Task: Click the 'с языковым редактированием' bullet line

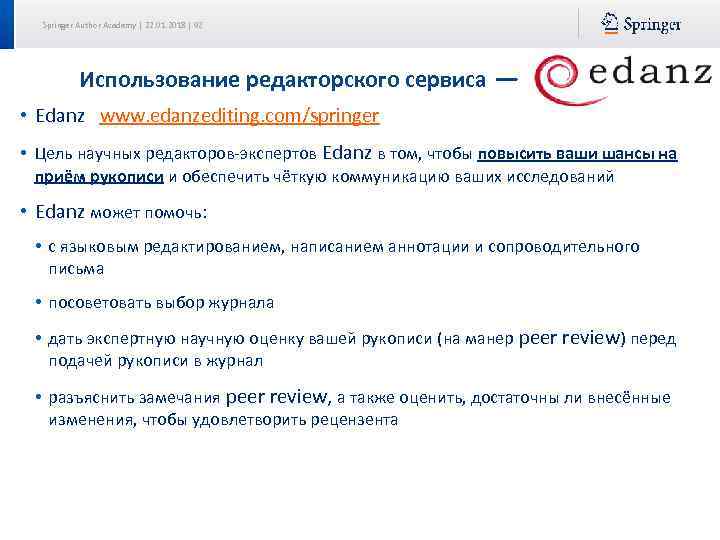Action: tap(343, 247)
